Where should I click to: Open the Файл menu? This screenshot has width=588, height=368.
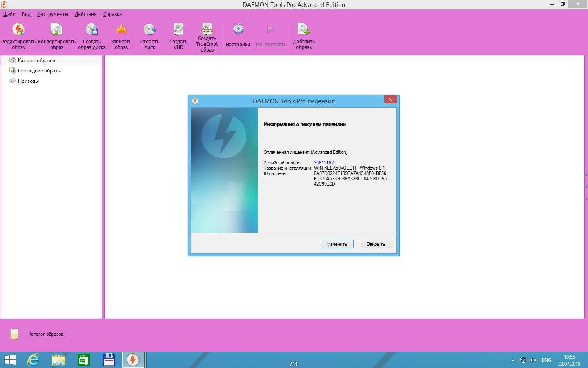9,14
